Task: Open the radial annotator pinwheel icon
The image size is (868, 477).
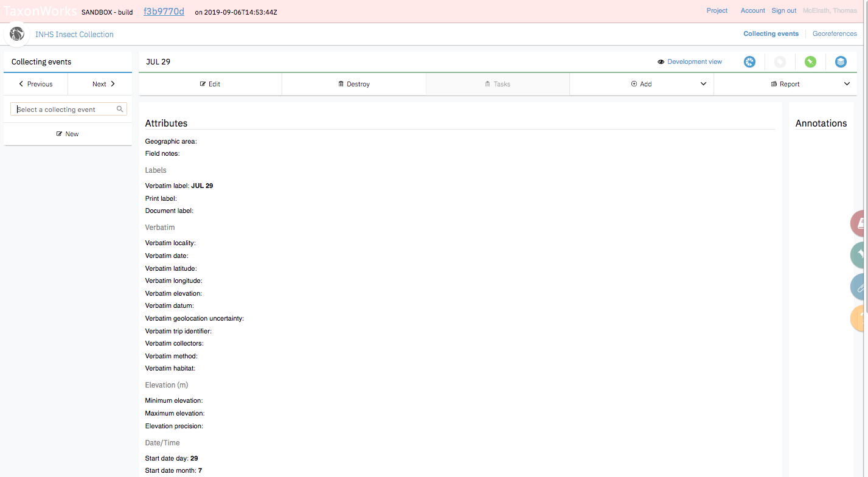Action: click(x=749, y=61)
